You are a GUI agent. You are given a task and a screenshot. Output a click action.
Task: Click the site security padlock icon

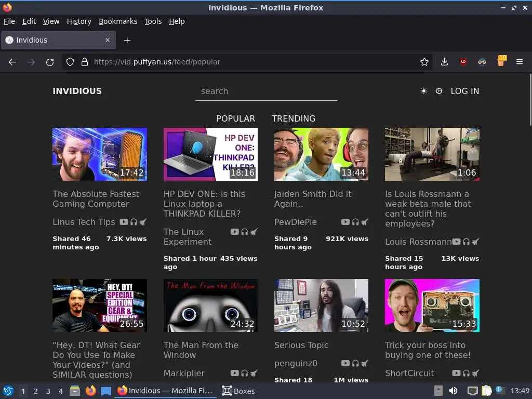(x=85, y=62)
